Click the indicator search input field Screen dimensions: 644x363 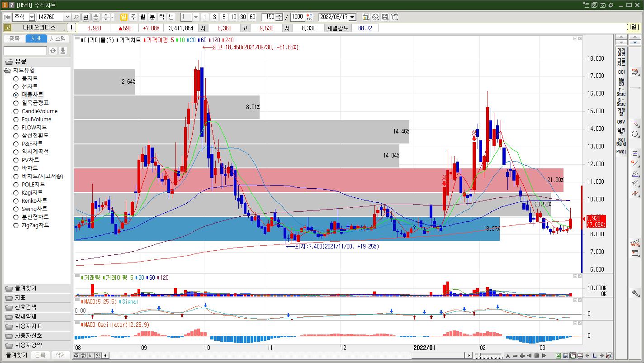click(25, 50)
